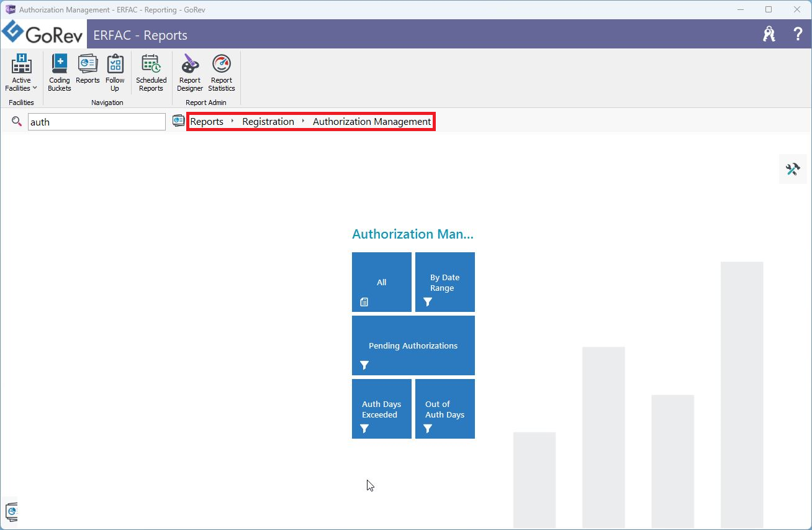Minimize the GoRev window
The width and height of the screenshot is (812, 530).
coord(740,9)
